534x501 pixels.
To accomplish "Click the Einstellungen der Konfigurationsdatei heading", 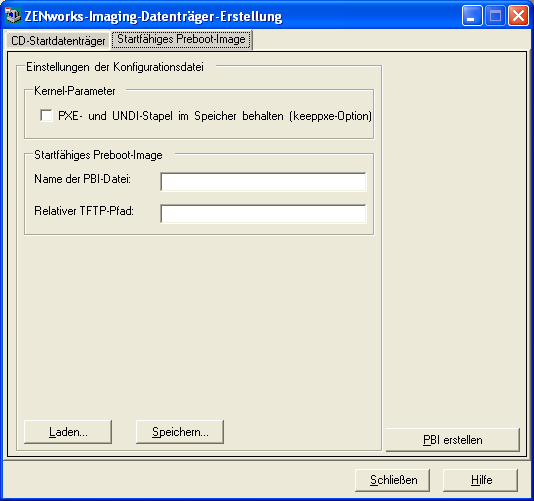I will tap(115, 67).
